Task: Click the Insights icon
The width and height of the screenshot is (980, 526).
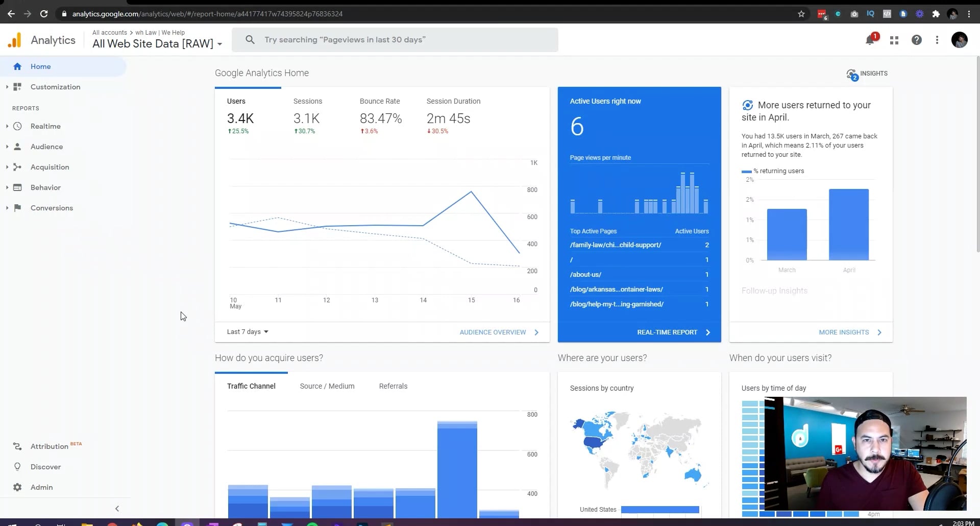Action: pyautogui.click(x=852, y=75)
